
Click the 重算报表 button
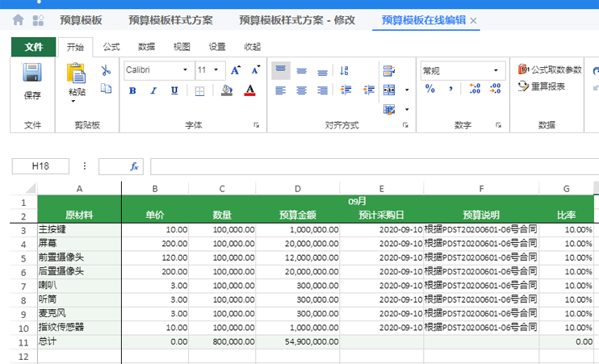[542, 86]
